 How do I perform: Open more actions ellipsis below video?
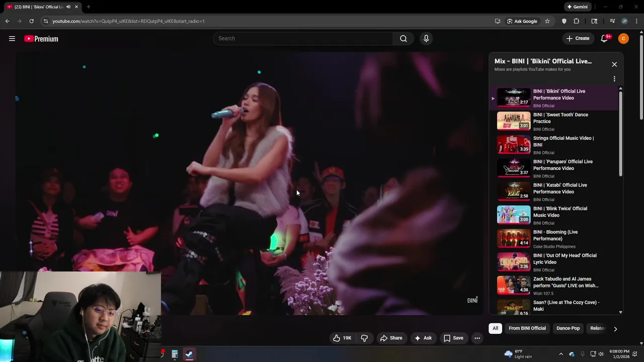(x=477, y=338)
